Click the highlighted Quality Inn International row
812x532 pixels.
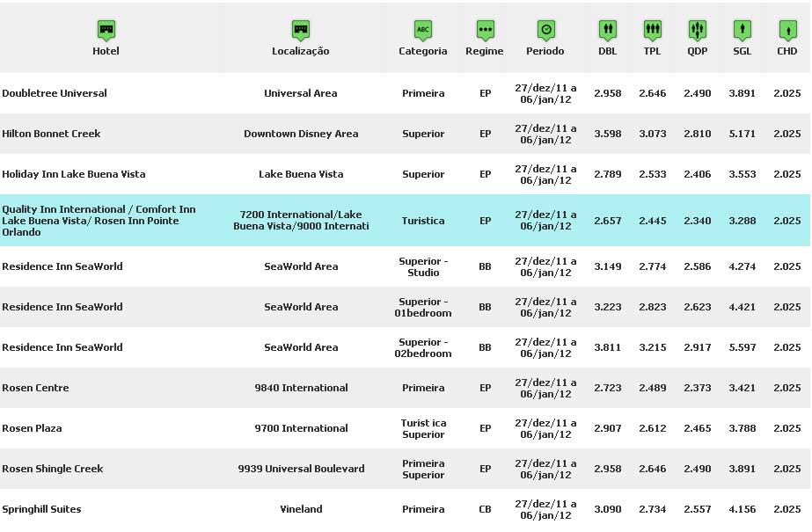pos(99,221)
